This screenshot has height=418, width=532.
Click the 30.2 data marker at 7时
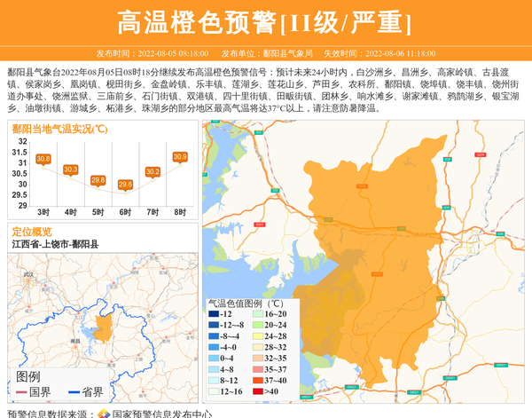(x=153, y=171)
